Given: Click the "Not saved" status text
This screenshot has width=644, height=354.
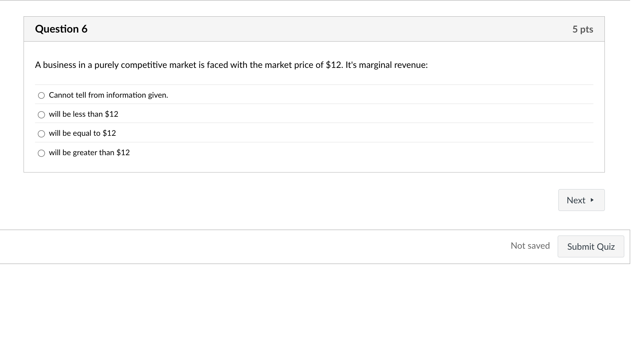Looking at the screenshot, I should 530,246.
